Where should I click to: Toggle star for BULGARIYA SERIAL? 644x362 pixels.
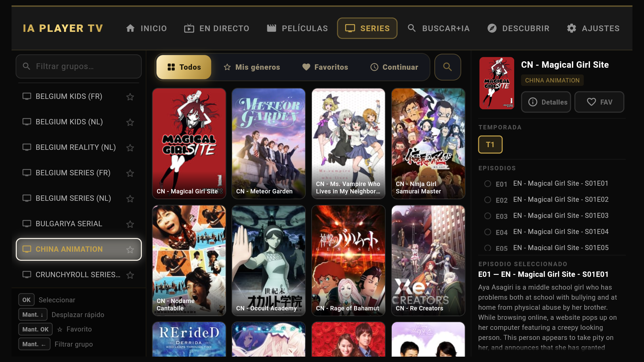[130, 224]
